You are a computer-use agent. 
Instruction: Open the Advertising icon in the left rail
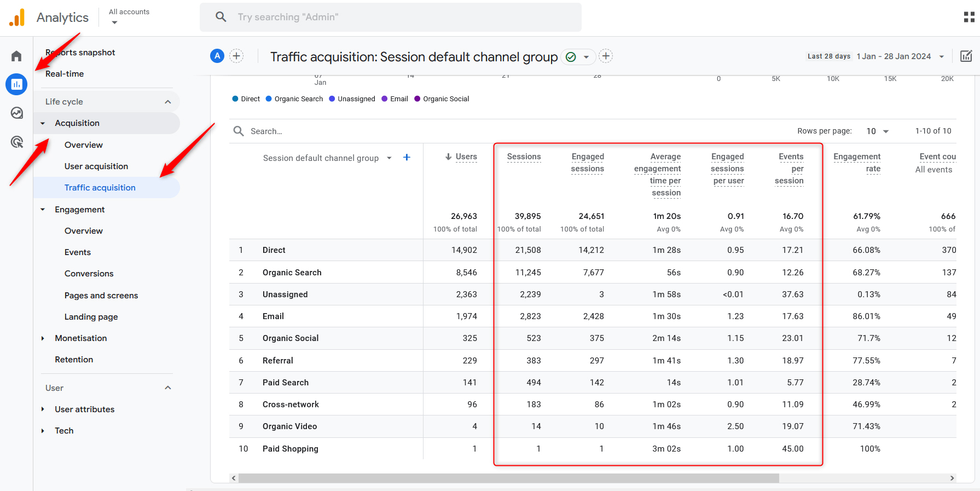tap(16, 142)
